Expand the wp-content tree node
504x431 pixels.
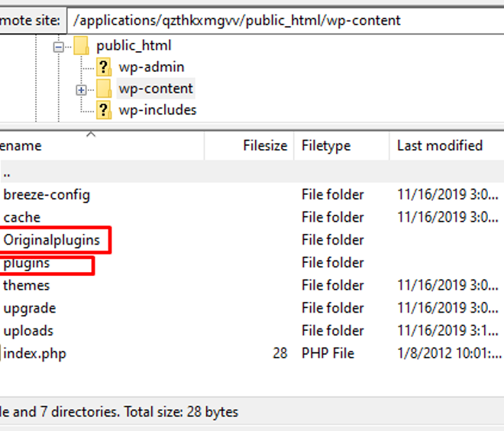pyautogui.click(x=81, y=90)
